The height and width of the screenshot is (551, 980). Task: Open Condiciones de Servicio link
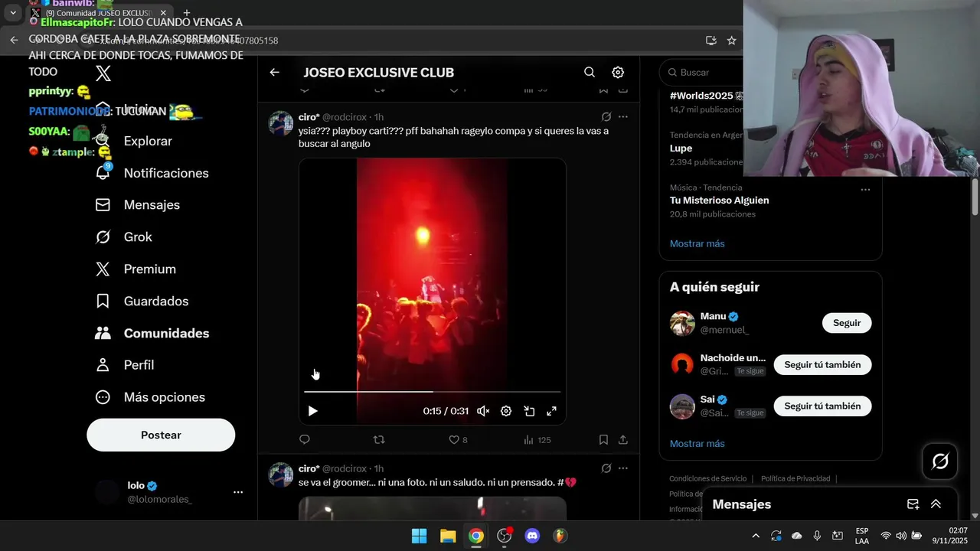pyautogui.click(x=707, y=479)
